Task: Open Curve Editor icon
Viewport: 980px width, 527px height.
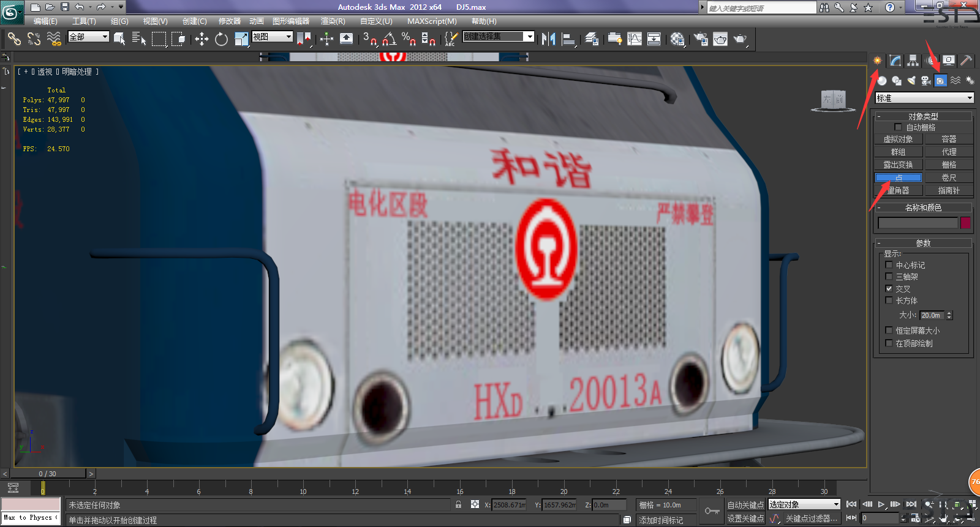Action: (x=635, y=39)
